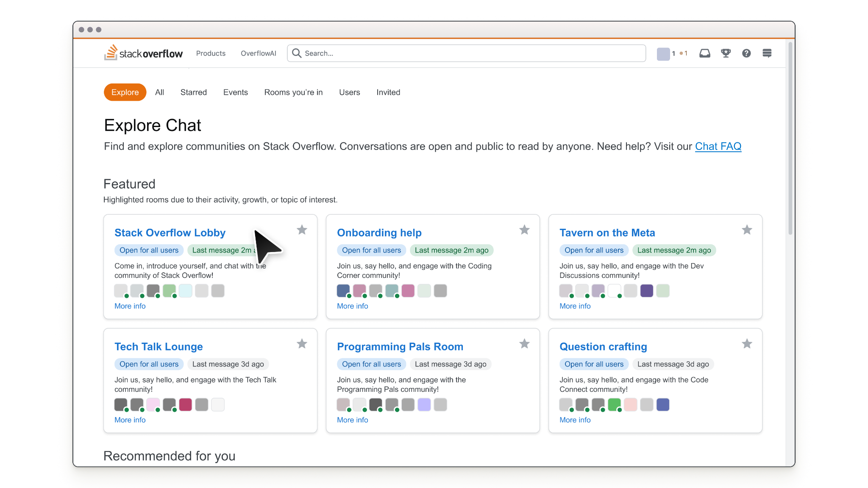Toggle star on Question crafting room
The width and height of the screenshot is (868, 488).
coord(747,344)
